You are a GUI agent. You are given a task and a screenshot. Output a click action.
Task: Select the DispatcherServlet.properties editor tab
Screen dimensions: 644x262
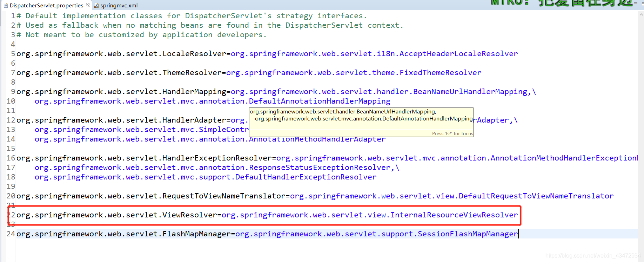[46, 5]
